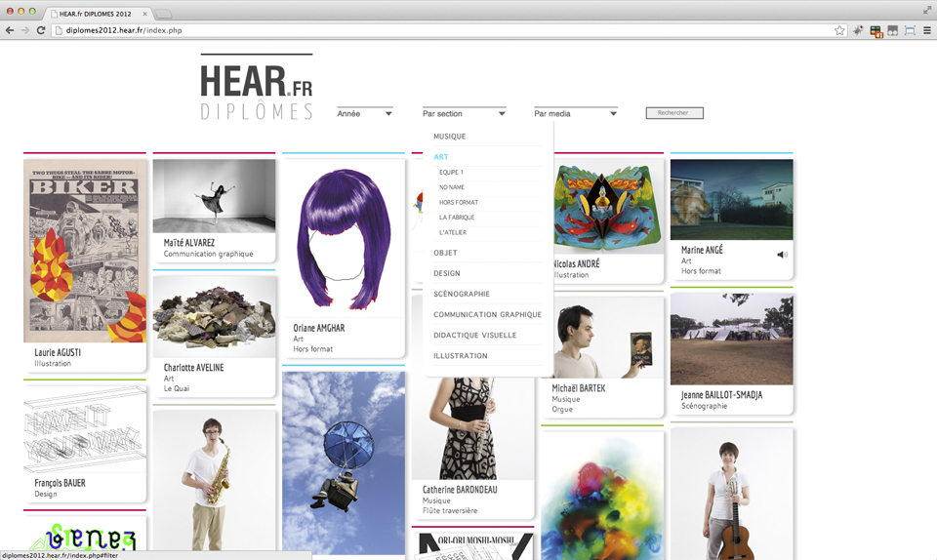Open François BAUER wireframe text thumbnail
This screenshot has width=937, height=560.
[85, 429]
